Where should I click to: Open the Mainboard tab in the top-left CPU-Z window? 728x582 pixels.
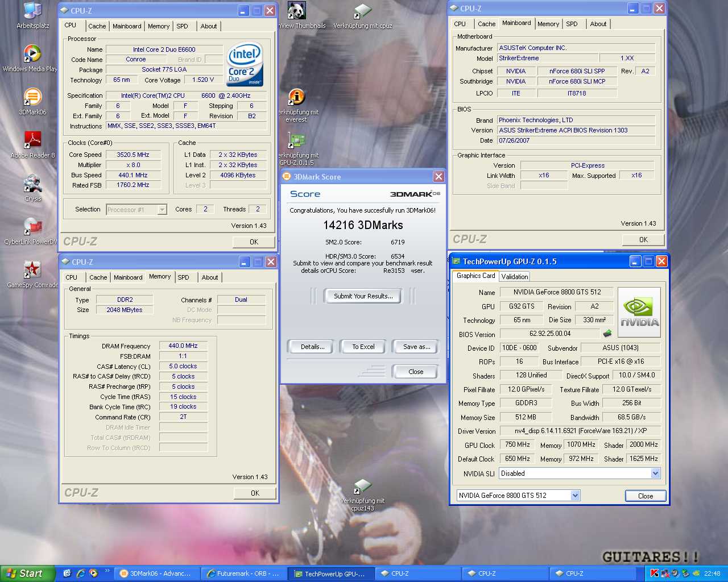(x=127, y=26)
